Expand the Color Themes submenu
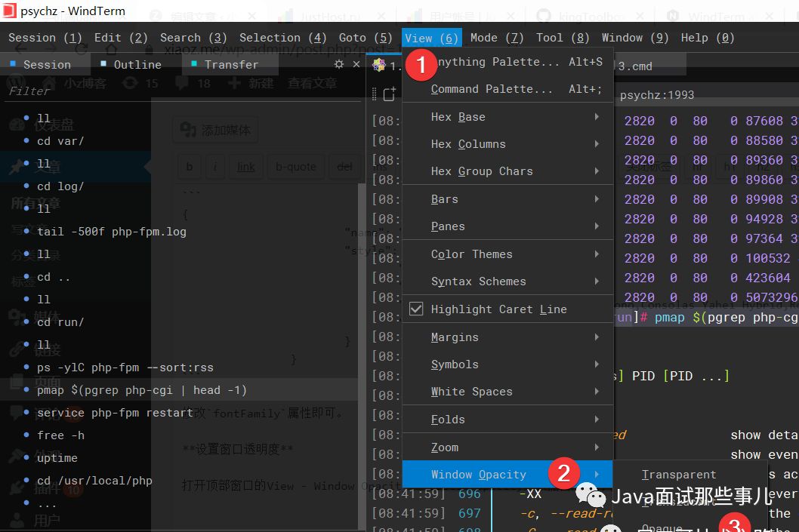The width and height of the screenshot is (799, 532). [x=508, y=254]
